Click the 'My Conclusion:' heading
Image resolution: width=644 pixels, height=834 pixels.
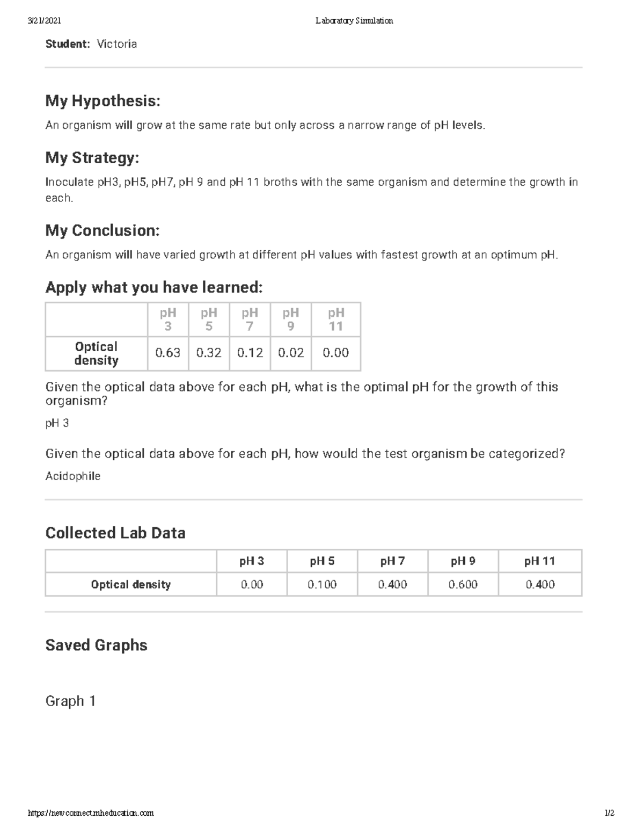[x=103, y=230]
